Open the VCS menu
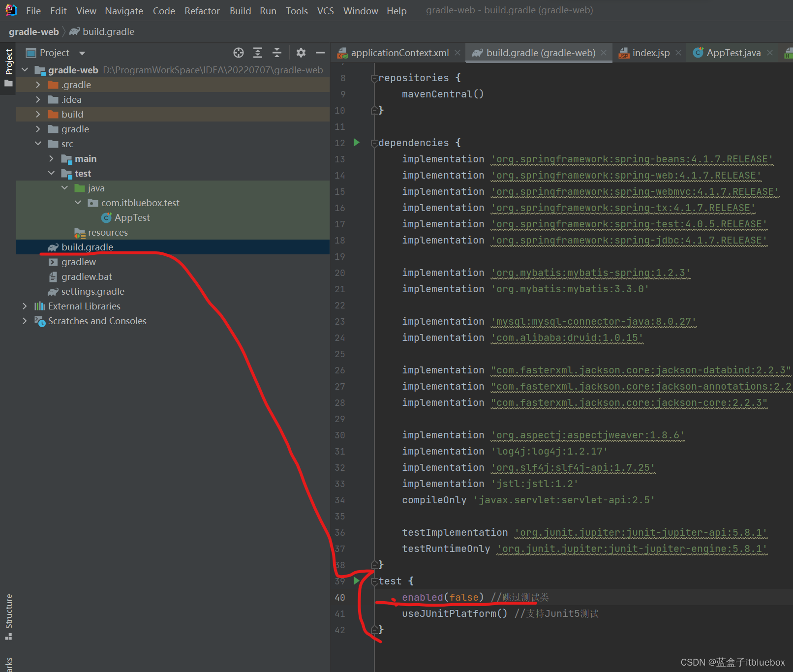 [x=326, y=11]
